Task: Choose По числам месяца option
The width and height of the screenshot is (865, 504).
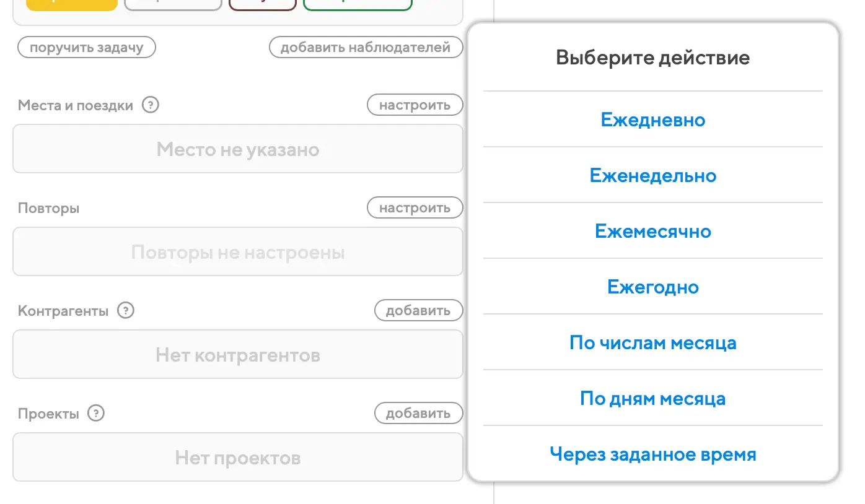Action: coord(652,342)
